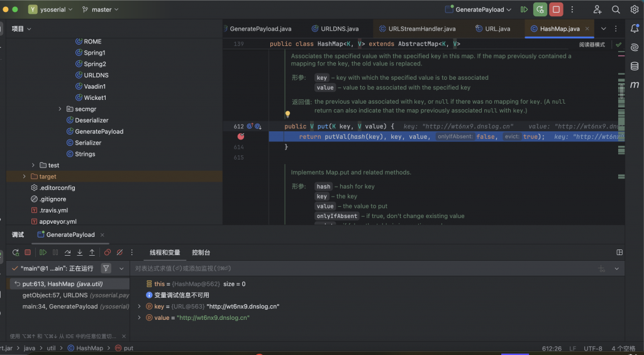Click put in the breadcrumb bar
Screen dimensions: 644x355
(x=124, y=348)
